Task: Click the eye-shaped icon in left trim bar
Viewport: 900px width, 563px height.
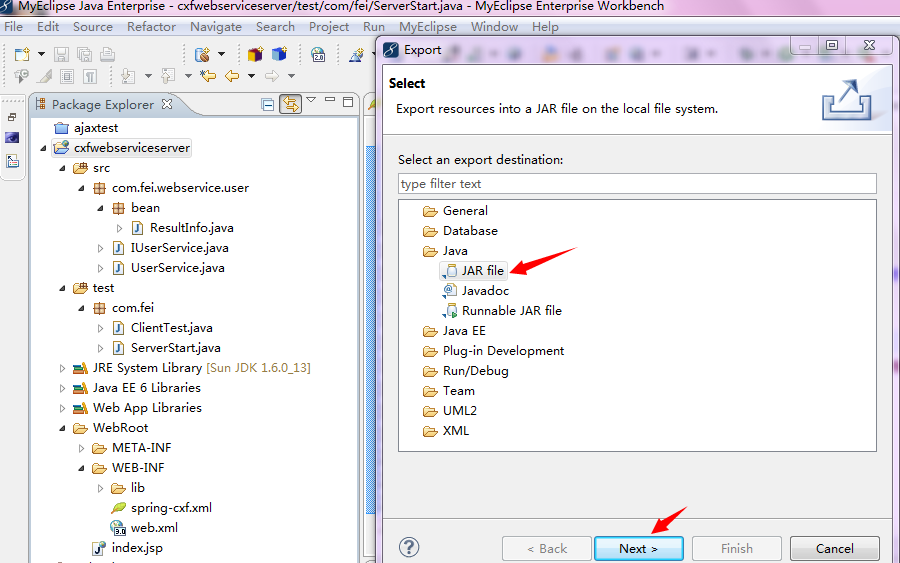Action: point(12,138)
